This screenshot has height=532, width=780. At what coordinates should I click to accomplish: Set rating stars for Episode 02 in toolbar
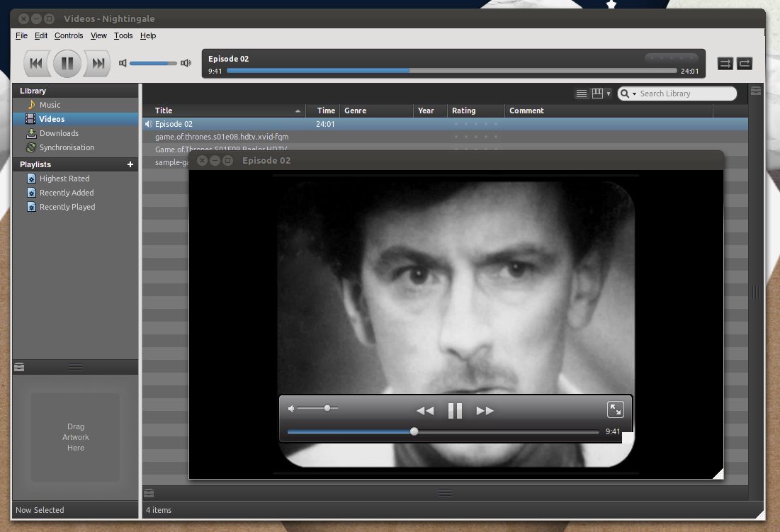click(x=672, y=57)
